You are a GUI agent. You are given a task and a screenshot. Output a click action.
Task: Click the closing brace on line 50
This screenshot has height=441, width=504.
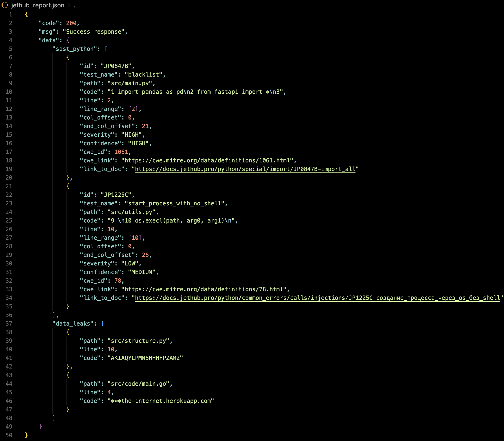click(x=26, y=435)
